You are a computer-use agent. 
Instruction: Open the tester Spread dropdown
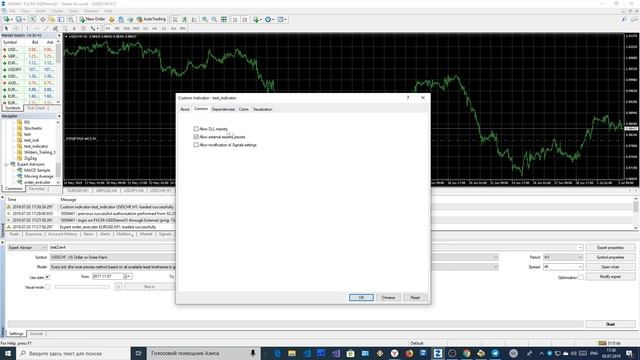[562, 267]
